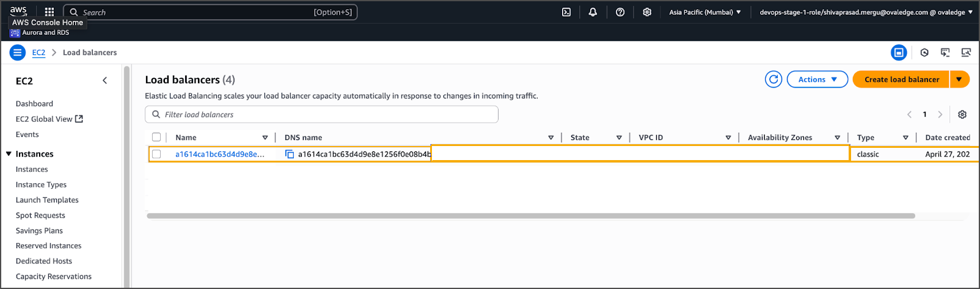Open the AWS services grid menu
Screen dimensions: 980x289
49,12
